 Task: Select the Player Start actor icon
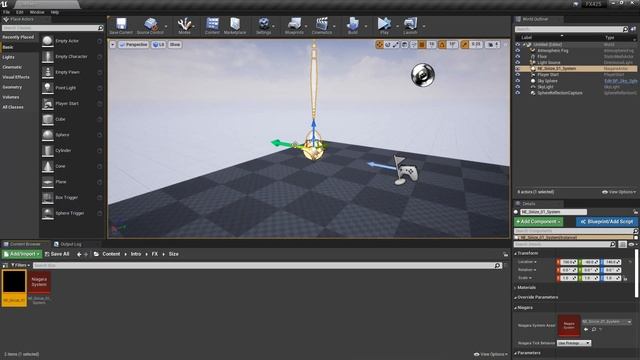[x=48, y=104]
